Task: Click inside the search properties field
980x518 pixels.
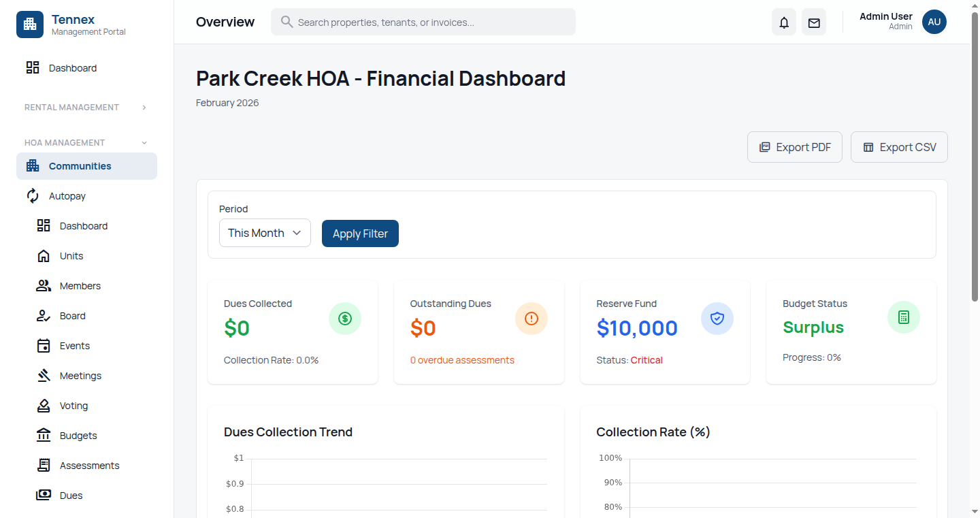Action: coord(423,22)
